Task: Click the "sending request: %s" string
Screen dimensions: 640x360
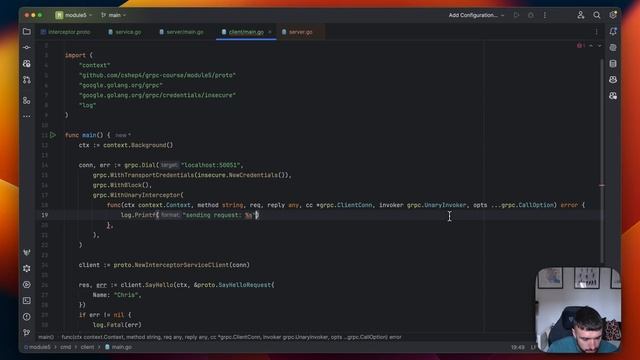Action: click(x=219, y=215)
